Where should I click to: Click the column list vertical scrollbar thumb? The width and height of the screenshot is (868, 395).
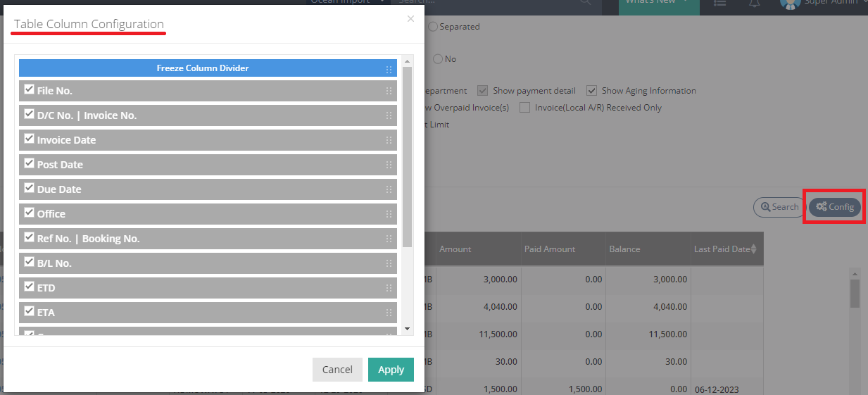point(407,156)
